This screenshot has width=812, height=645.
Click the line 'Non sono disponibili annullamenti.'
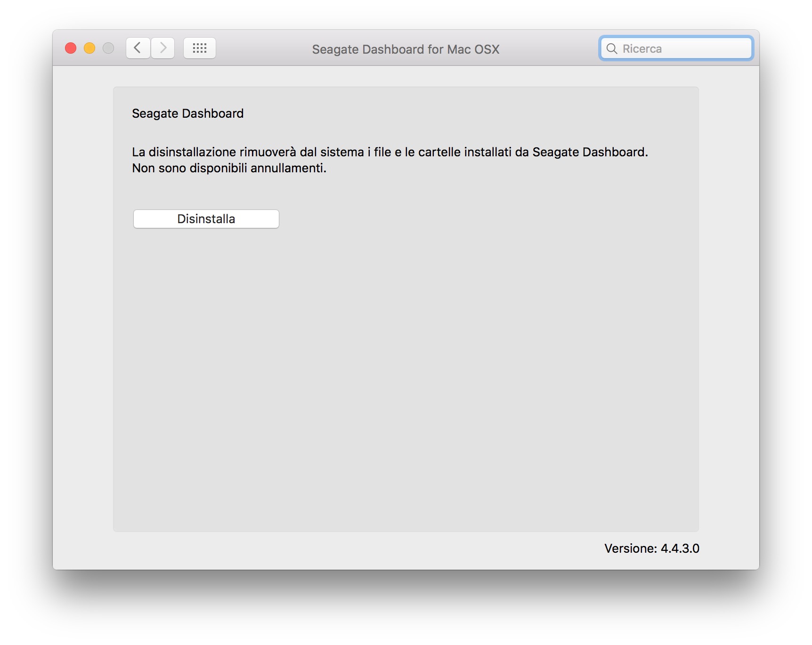(x=229, y=168)
